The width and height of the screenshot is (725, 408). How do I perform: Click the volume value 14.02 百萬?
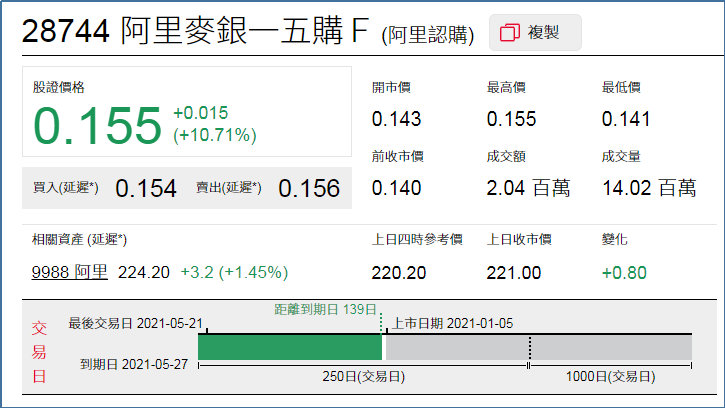tap(649, 188)
